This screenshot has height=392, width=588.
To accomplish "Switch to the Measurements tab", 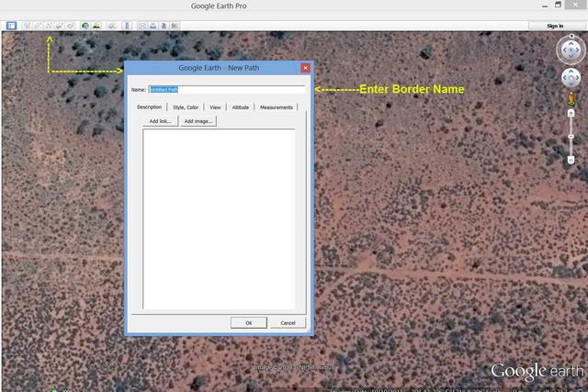I will [x=277, y=107].
